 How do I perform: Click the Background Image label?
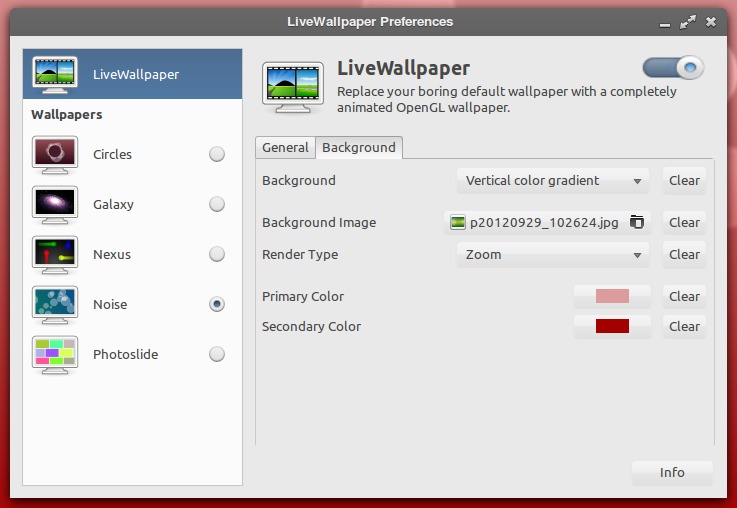click(x=319, y=223)
